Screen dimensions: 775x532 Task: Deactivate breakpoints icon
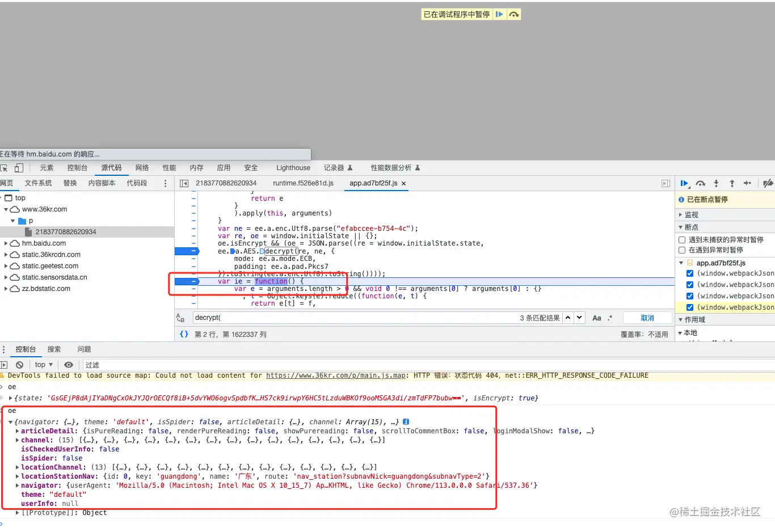tap(768, 183)
